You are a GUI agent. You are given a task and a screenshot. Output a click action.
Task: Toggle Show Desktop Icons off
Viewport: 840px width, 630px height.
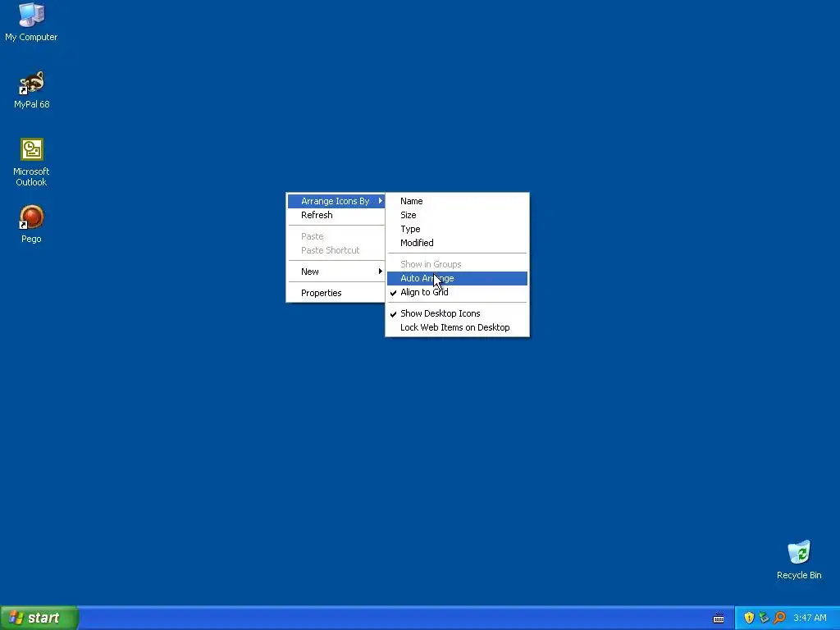click(x=457, y=313)
